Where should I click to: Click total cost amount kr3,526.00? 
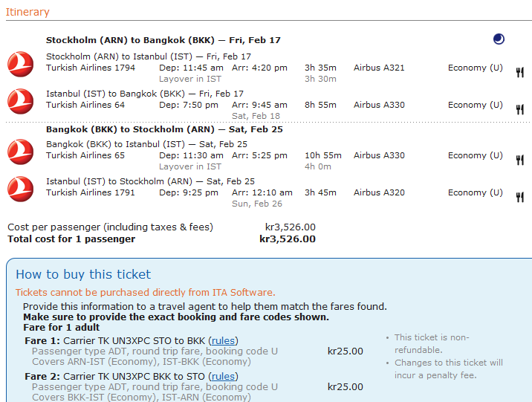click(x=287, y=239)
